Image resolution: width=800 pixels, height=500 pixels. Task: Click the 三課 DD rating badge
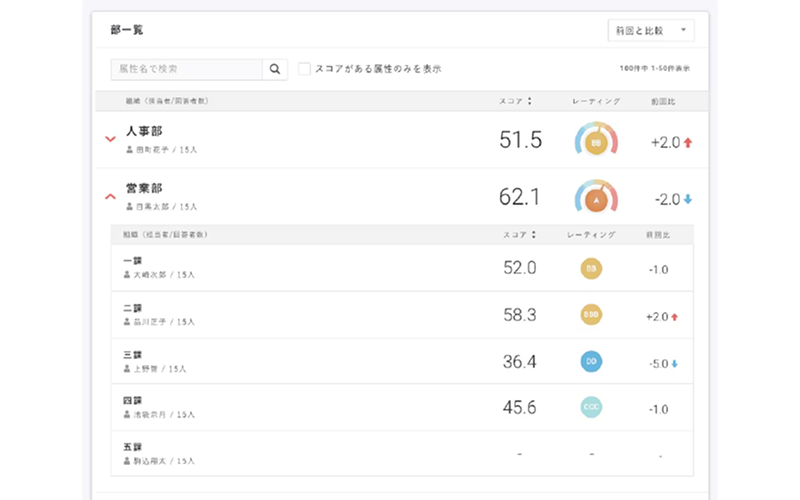coord(591,361)
